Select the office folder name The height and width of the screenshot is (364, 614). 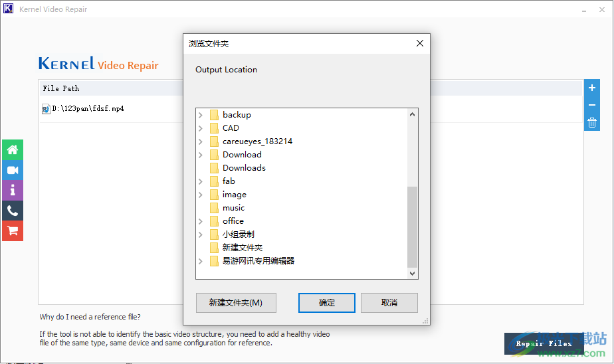pos(233,221)
